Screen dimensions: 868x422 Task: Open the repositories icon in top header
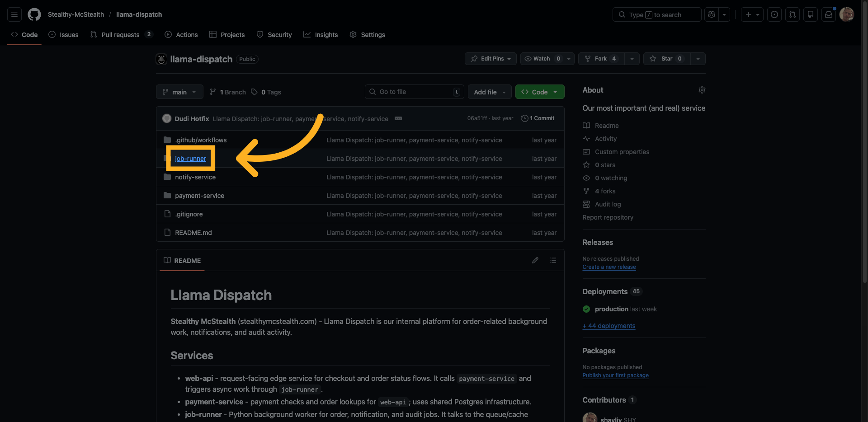click(x=811, y=14)
